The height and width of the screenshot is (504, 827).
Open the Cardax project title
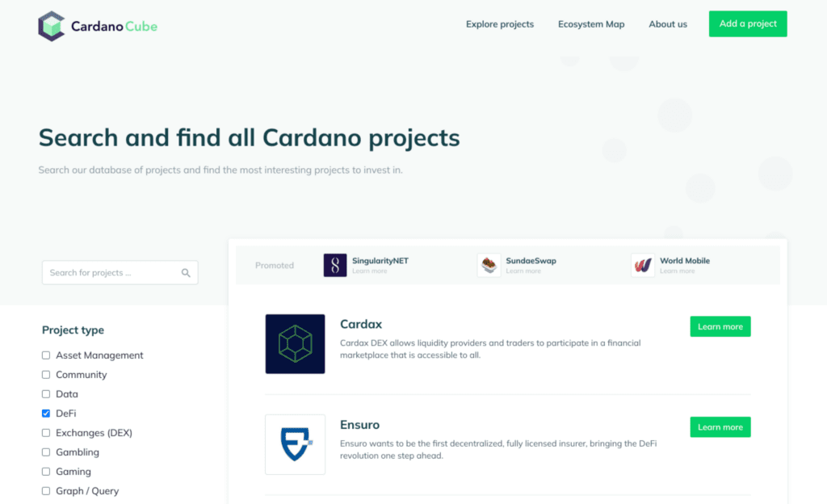coord(361,324)
